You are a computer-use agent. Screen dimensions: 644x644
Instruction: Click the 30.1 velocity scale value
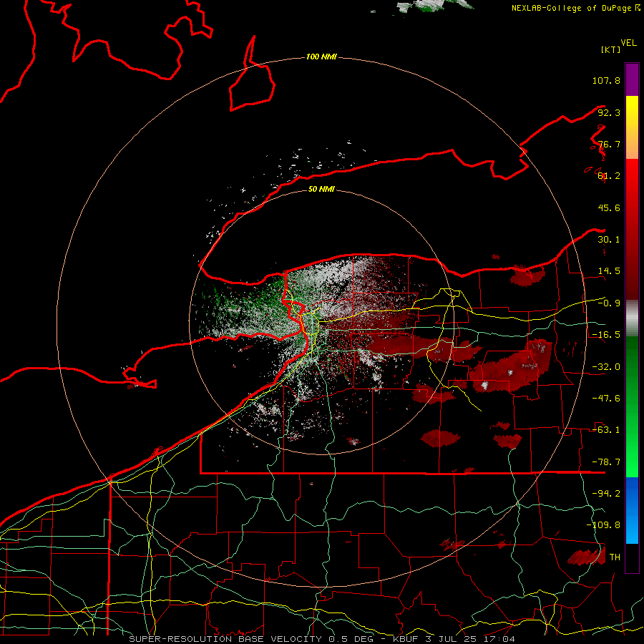[609, 240]
